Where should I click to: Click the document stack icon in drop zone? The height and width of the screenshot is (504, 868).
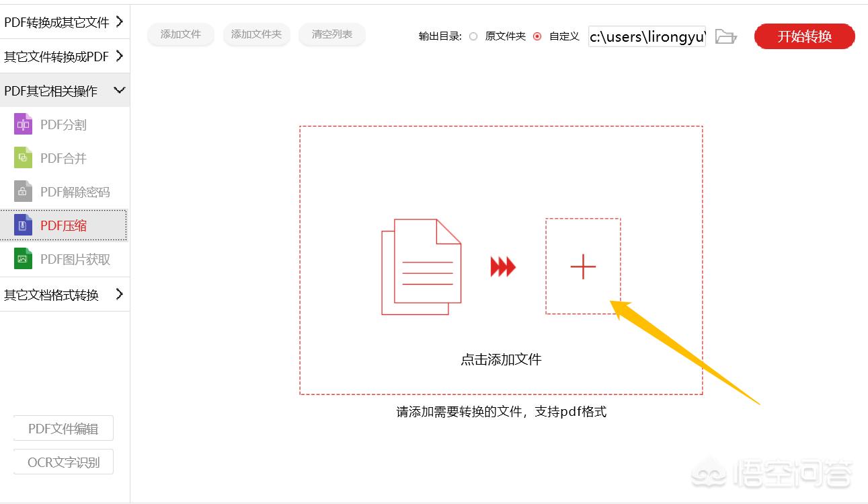pyautogui.click(x=420, y=268)
